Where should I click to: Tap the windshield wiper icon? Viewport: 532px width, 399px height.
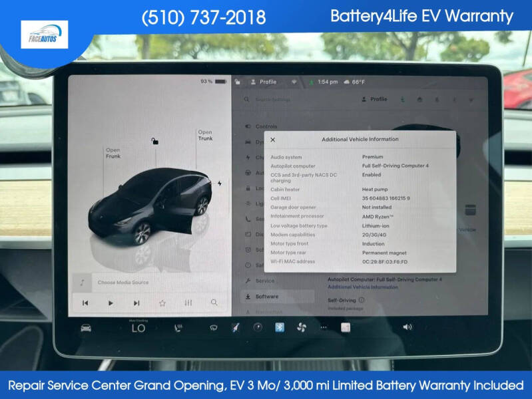(214, 327)
